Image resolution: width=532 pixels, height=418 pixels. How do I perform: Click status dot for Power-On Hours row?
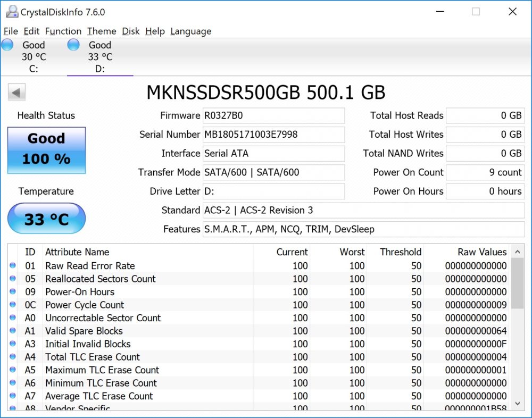click(13, 291)
